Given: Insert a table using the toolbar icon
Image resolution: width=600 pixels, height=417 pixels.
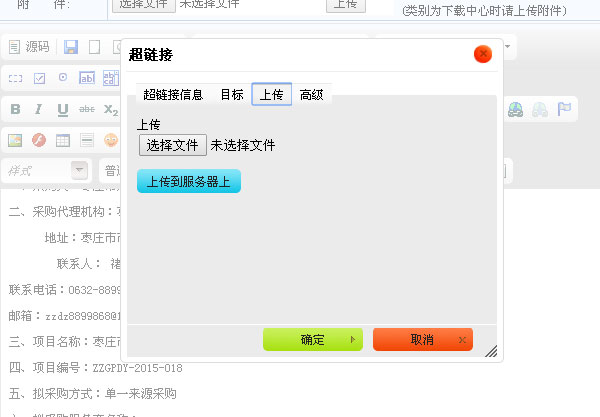Looking at the screenshot, I should pos(63,140).
